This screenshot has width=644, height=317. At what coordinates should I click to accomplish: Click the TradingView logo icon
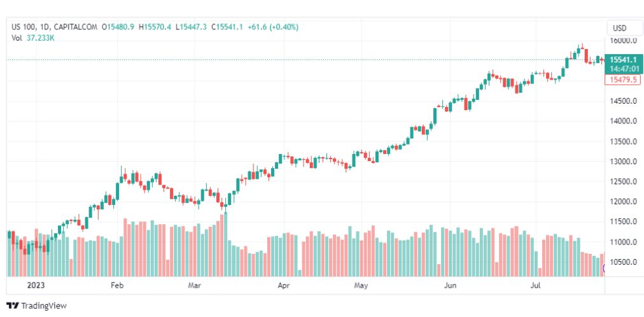[x=12, y=306]
